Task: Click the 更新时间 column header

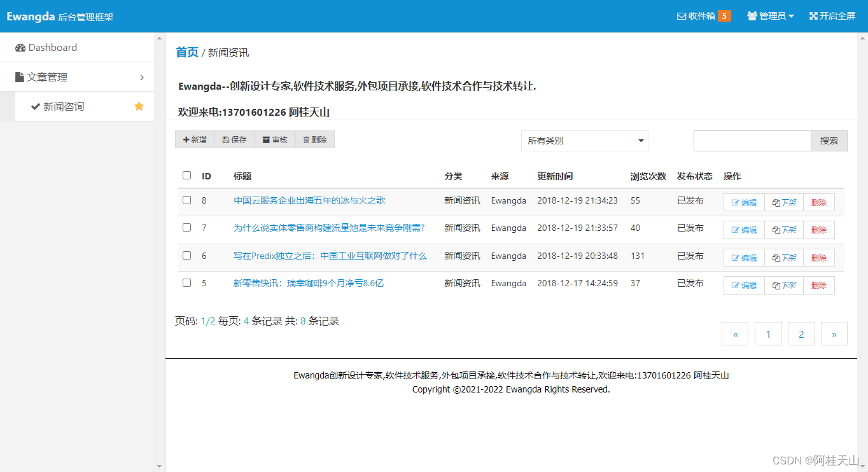Action: click(555, 176)
